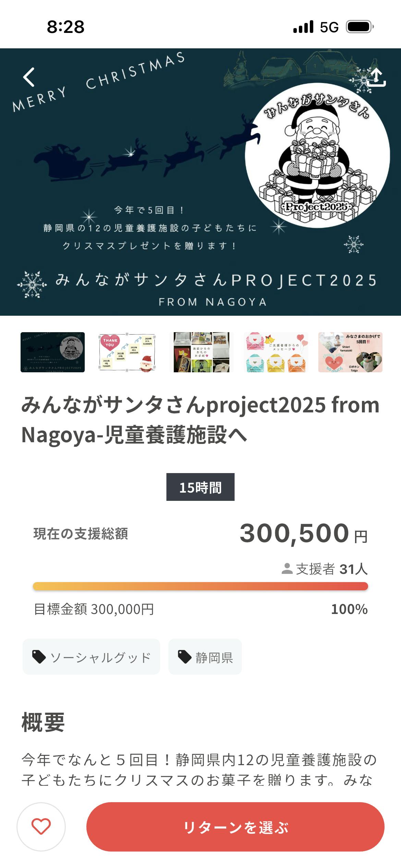Tap the back arrow icon

click(29, 77)
